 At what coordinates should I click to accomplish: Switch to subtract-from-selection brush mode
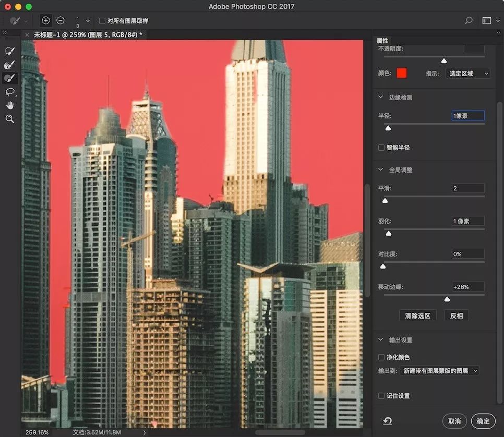pyautogui.click(x=60, y=20)
